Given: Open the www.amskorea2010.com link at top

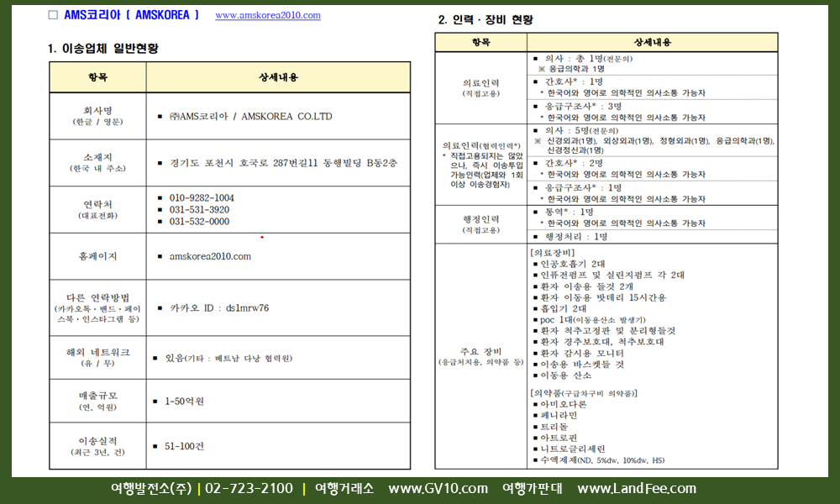Looking at the screenshot, I should coord(268,15).
